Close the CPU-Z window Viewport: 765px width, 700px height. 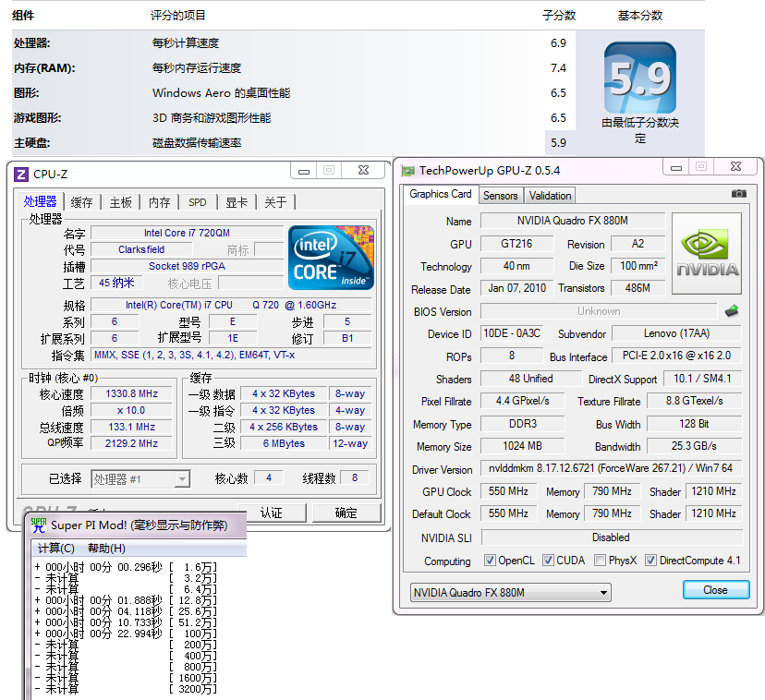[363, 170]
